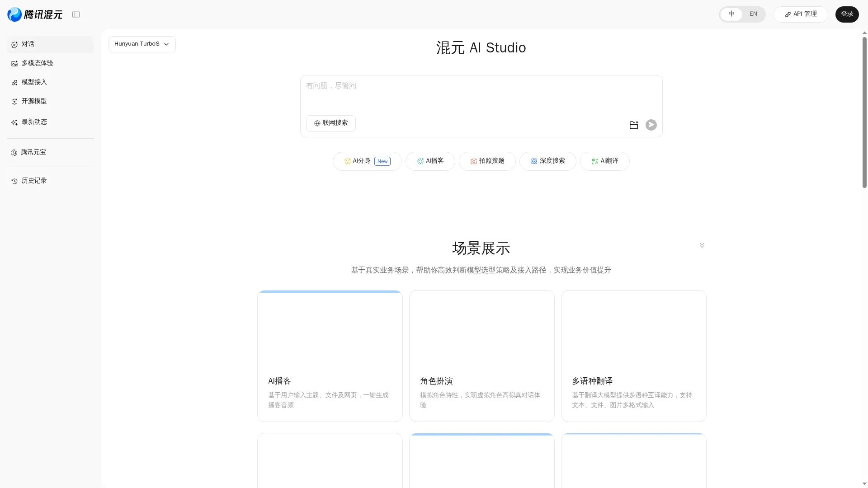The height and width of the screenshot is (488, 868).
Task: Choose the 深度搜索 quick action
Action: (547, 161)
